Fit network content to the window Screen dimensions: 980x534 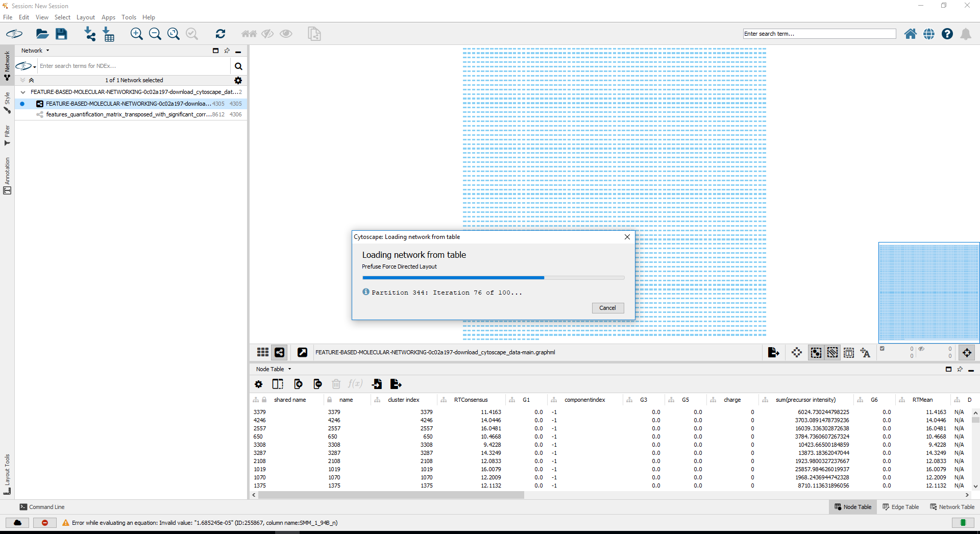pyautogui.click(x=174, y=34)
